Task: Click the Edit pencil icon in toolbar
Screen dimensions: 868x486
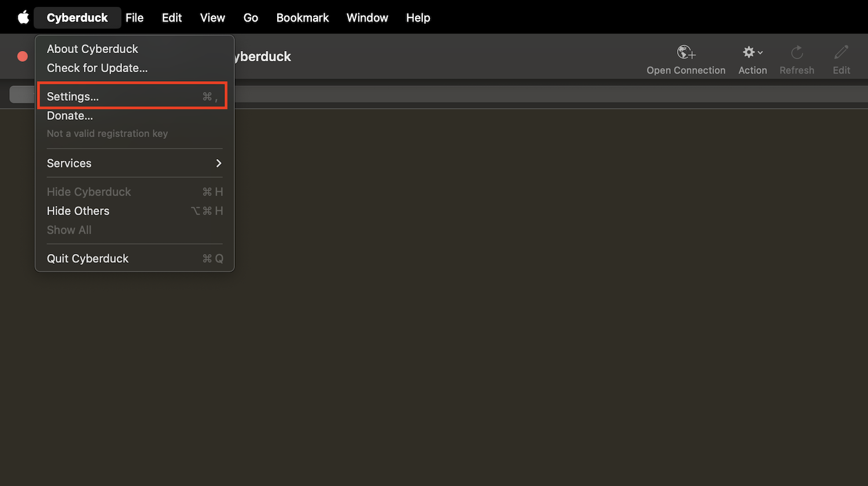Action: [841, 53]
